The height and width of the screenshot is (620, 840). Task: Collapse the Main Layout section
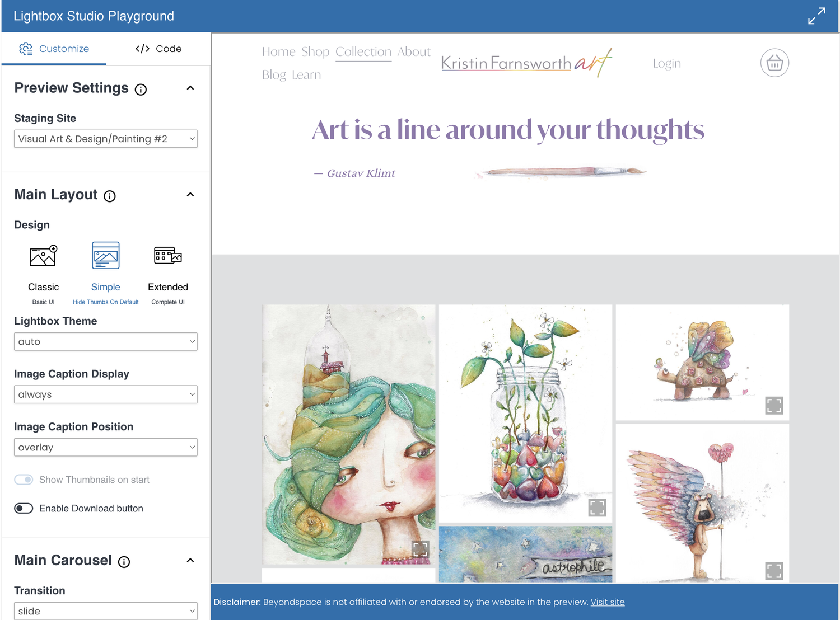click(x=190, y=195)
